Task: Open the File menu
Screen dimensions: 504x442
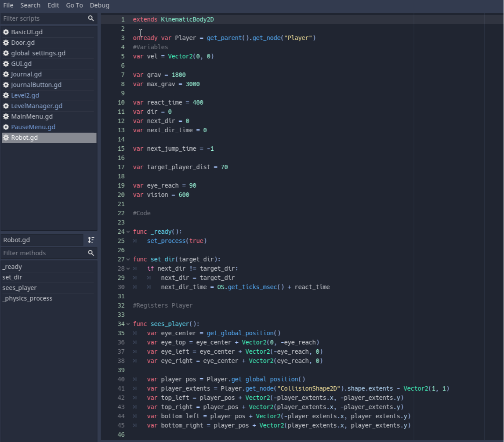Action: (7, 5)
